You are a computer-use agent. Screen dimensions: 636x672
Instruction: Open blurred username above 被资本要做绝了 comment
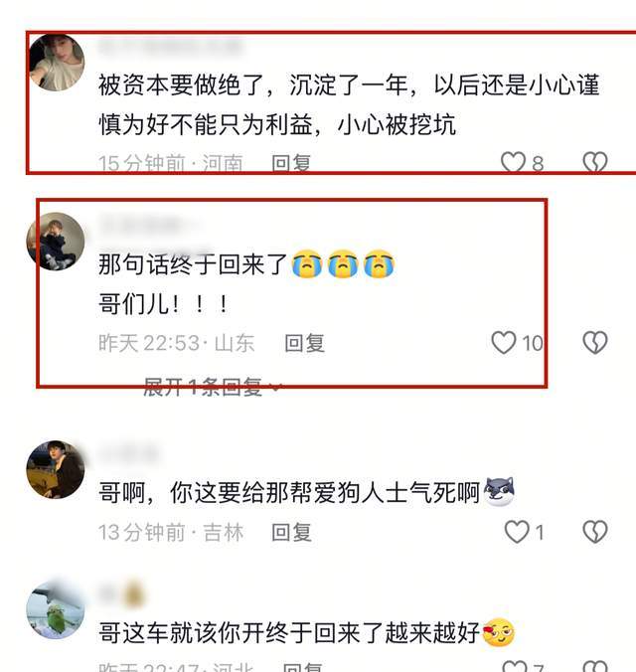170,47
